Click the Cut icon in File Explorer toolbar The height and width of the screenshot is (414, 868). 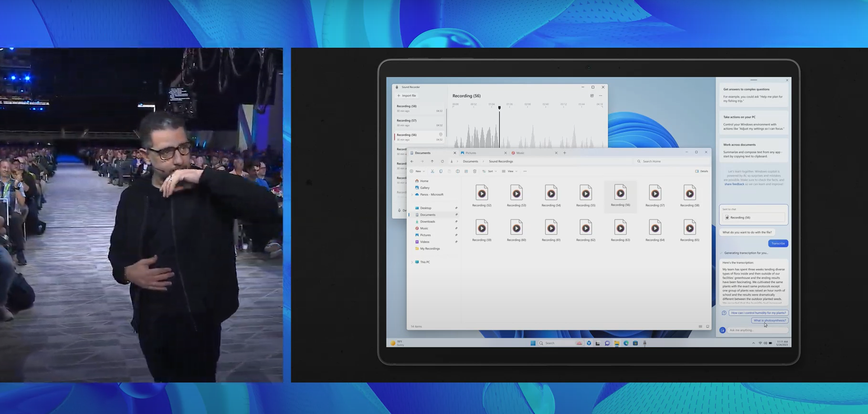click(432, 171)
